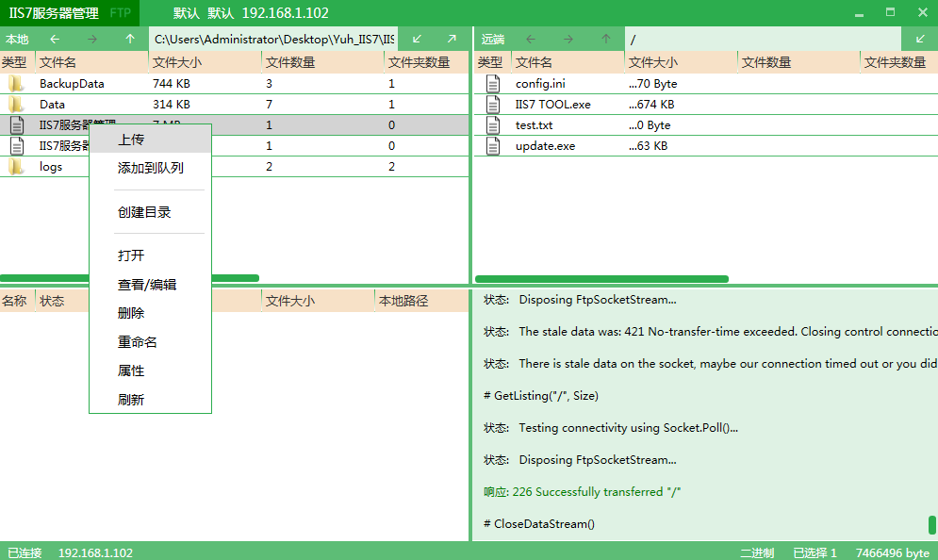The height and width of the screenshot is (560, 938).
Task: Click the 7466496 byte status entry
Action: pos(892,552)
